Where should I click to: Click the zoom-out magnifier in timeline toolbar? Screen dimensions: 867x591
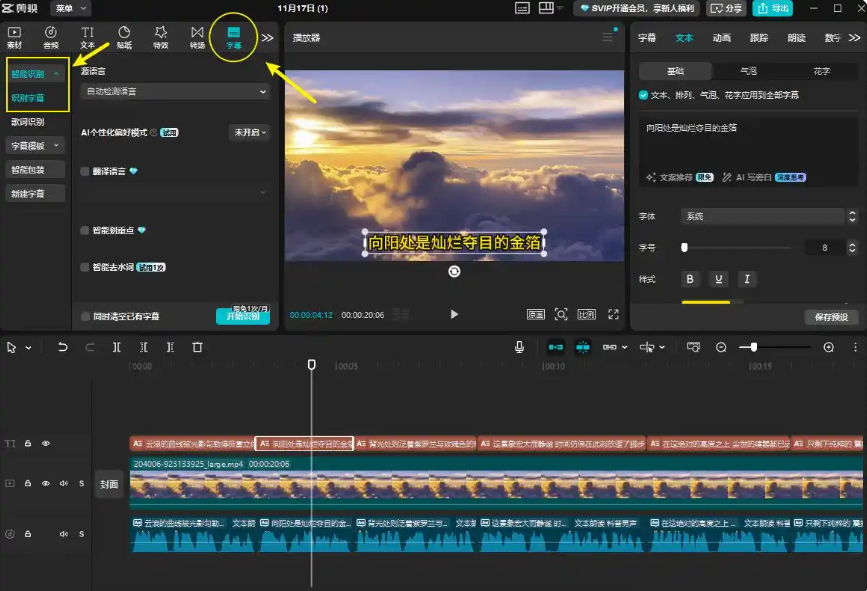pyautogui.click(x=721, y=347)
